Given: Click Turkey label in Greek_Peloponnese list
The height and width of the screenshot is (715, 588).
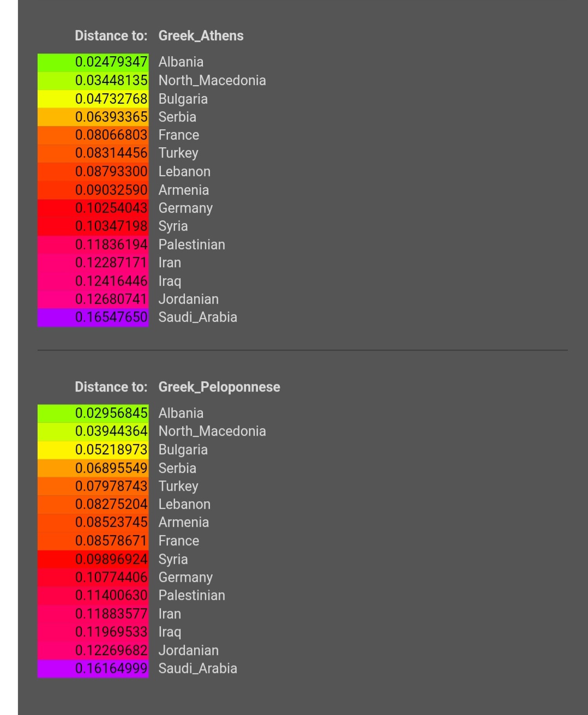Looking at the screenshot, I should point(178,486).
